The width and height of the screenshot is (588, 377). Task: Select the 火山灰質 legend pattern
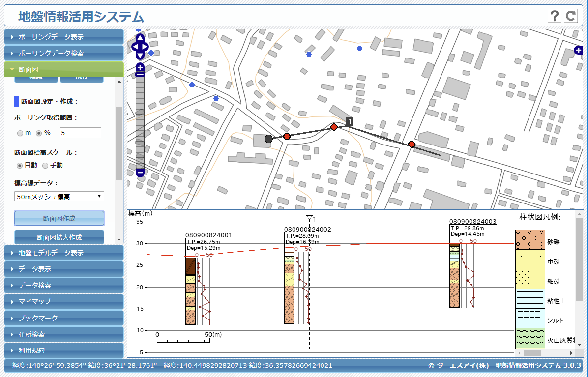tap(530, 338)
